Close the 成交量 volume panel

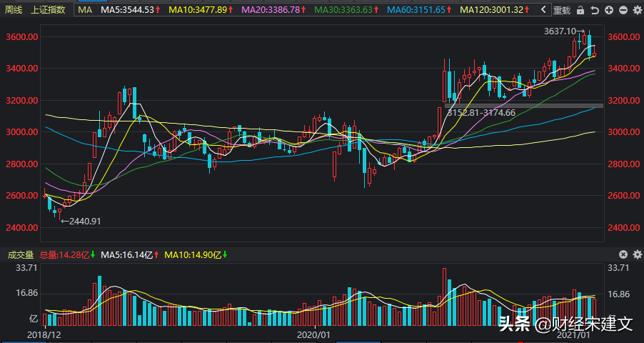tap(623, 254)
